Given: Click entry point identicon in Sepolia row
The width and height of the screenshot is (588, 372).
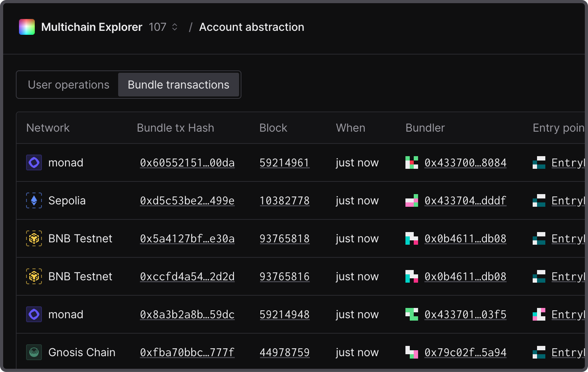Looking at the screenshot, I should coord(539,200).
